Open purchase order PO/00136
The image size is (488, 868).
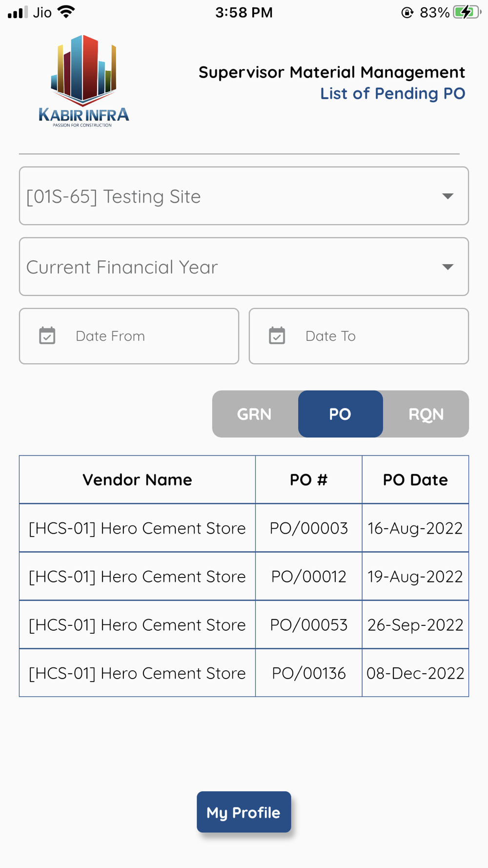[x=308, y=673]
